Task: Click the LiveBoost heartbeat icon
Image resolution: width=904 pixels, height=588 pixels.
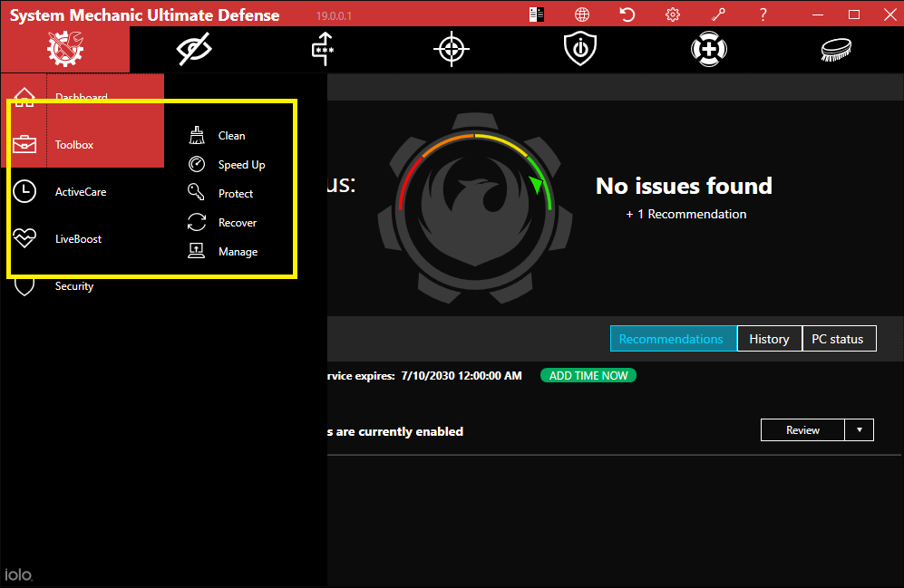Action: click(x=24, y=238)
